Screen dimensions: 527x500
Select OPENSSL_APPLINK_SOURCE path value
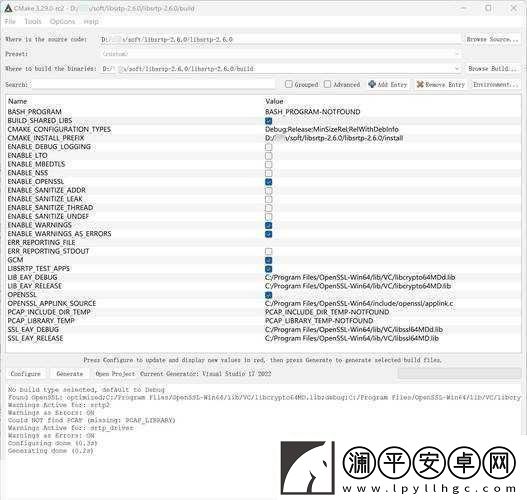point(359,304)
